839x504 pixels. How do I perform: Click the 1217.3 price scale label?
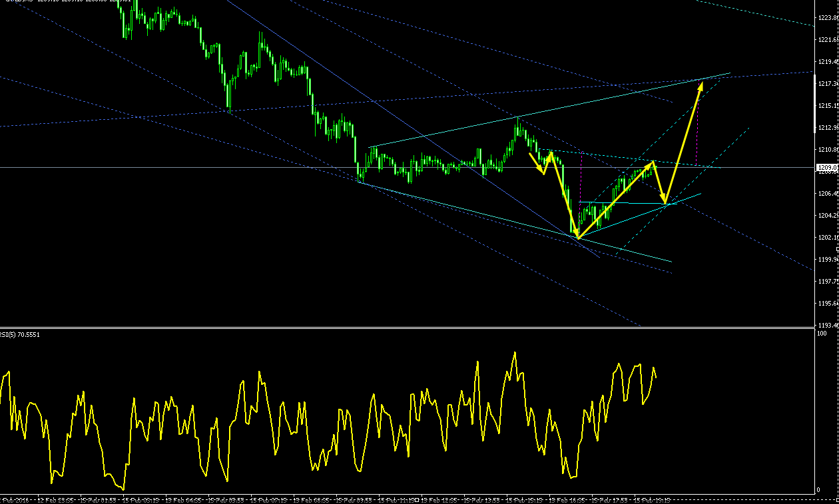tap(828, 84)
